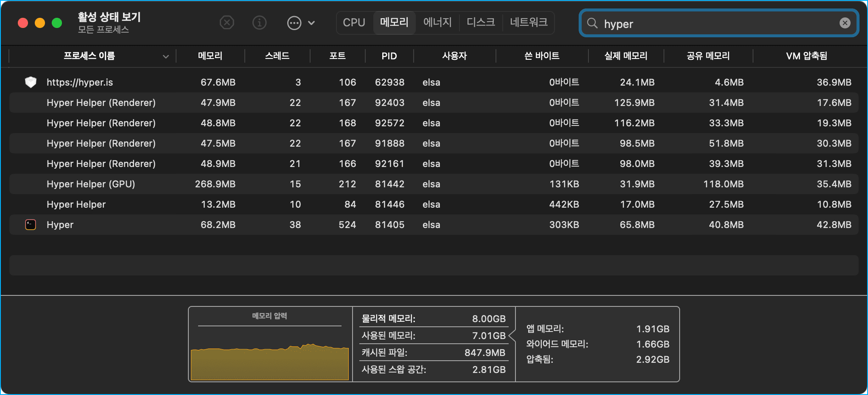This screenshot has width=868, height=395.
Task: Click the stop process (X) toolbar icon
Action: click(x=227, y=22)
